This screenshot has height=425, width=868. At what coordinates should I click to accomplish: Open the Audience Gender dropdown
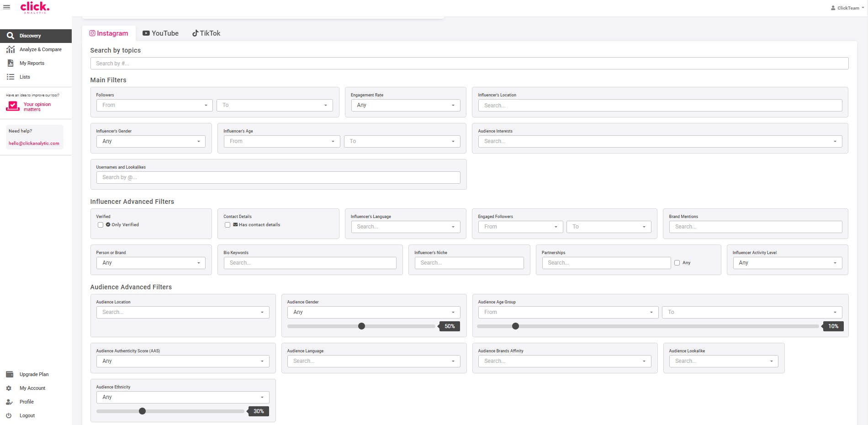click(x=374, y=312)
